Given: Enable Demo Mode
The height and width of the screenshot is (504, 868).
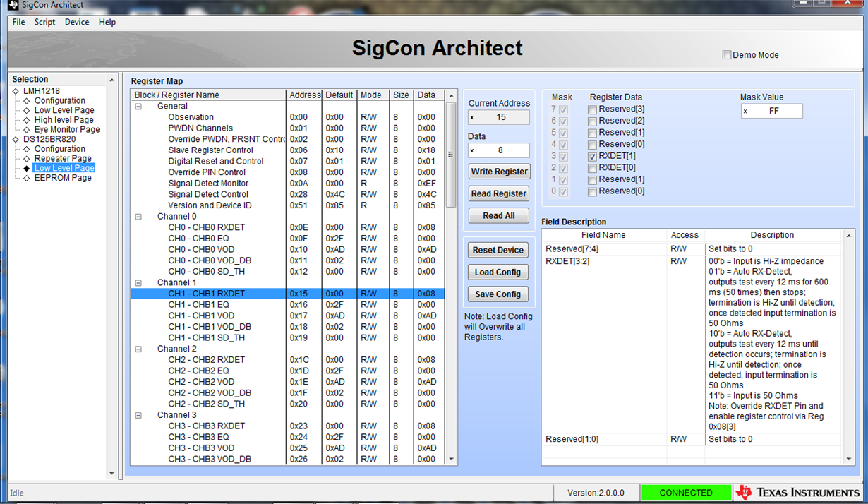Looking at the screenshot, I should click(x=727, y=54).
